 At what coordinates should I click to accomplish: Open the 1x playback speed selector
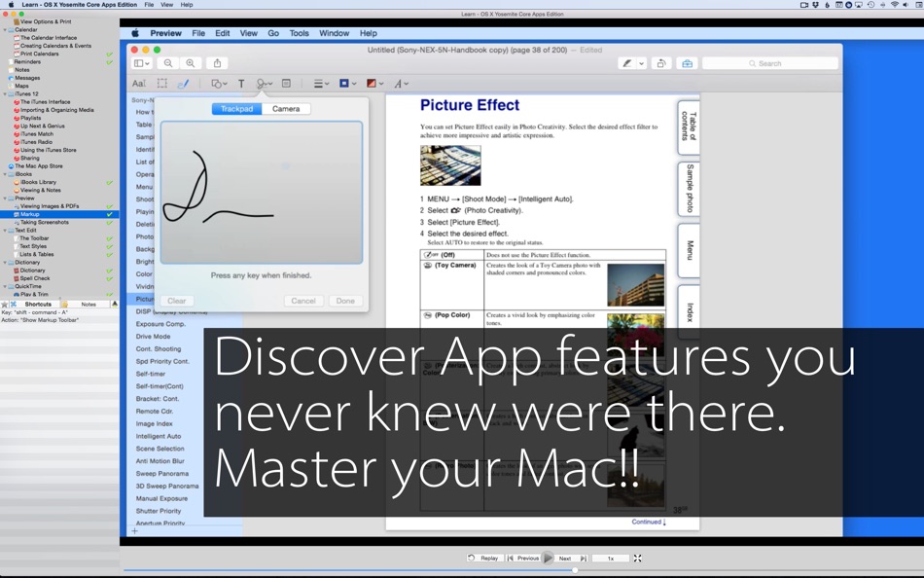611,558
